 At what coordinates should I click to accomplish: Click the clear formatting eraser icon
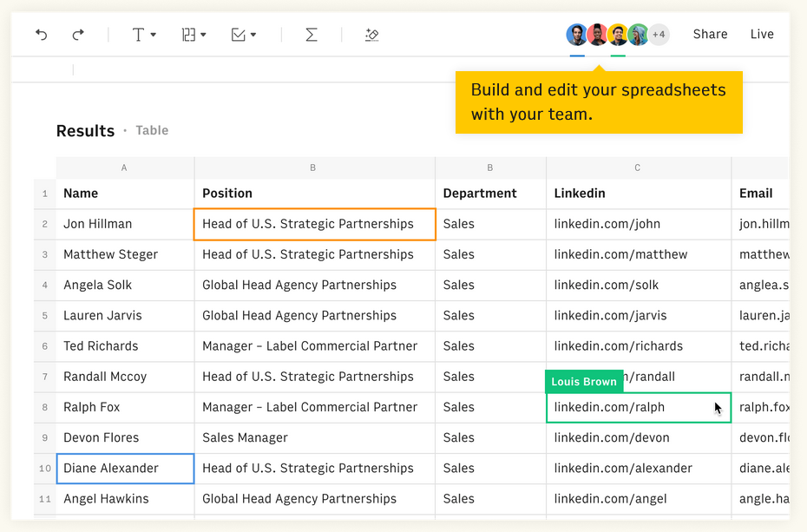[371, 34]
